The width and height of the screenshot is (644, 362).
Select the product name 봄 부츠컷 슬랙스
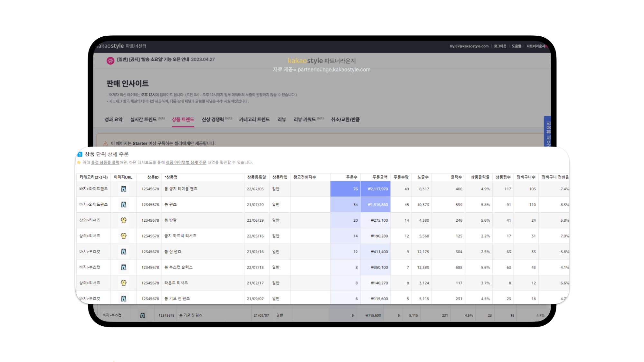178,267
